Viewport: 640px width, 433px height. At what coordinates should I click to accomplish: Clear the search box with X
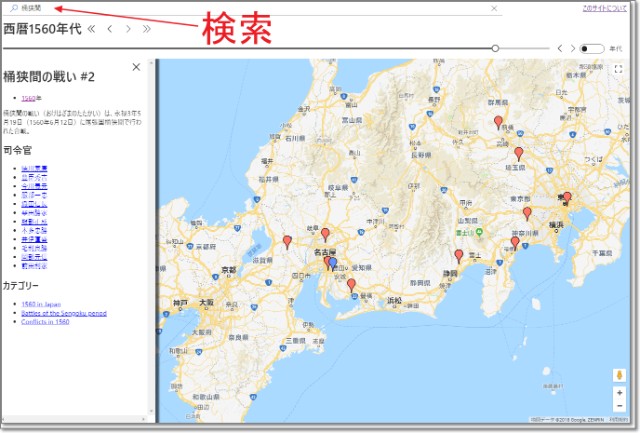tap(494, 8)
